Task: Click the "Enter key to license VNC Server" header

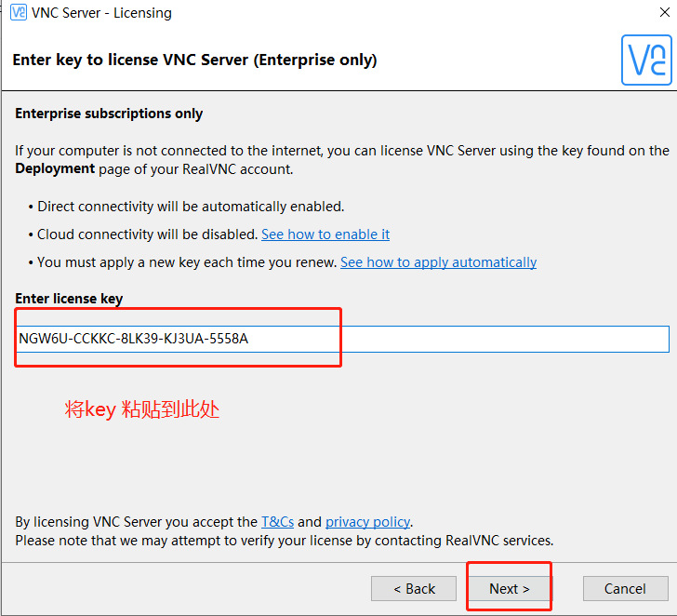Action: 194,60
